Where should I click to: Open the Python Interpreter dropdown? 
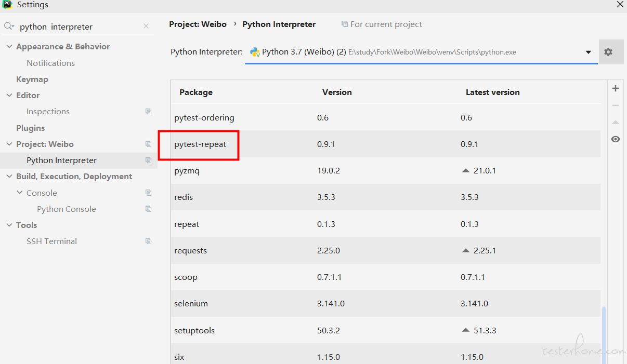(589, 52)
